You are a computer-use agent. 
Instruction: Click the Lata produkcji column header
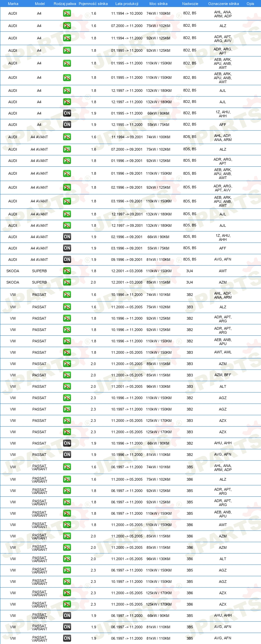tap(127, 4)
